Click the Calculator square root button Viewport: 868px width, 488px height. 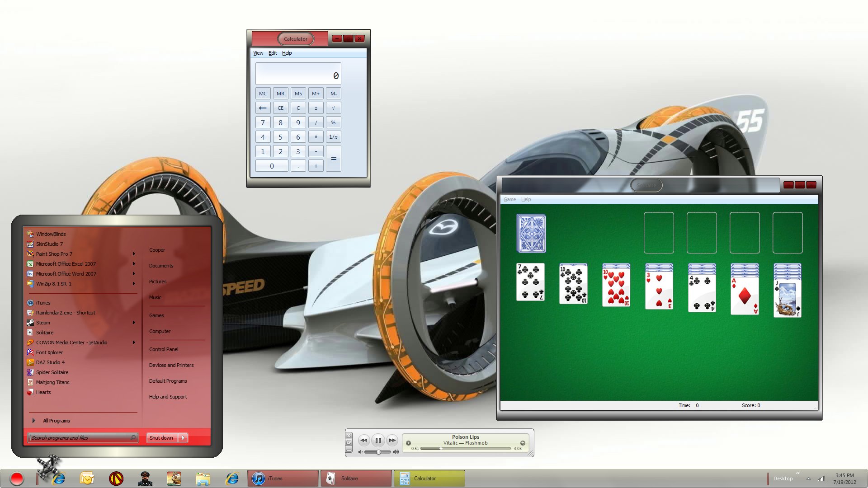pyautogui.click(x=333, y=108)
